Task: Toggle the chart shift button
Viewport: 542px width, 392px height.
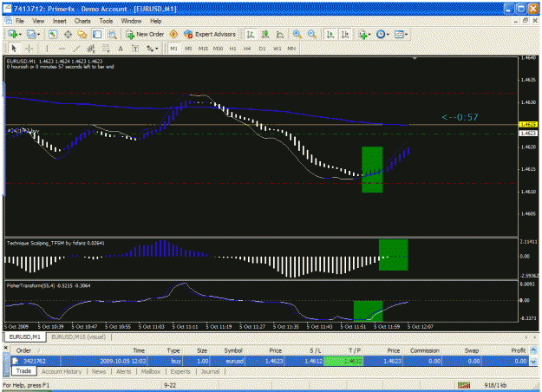Action: pos(345,34)
